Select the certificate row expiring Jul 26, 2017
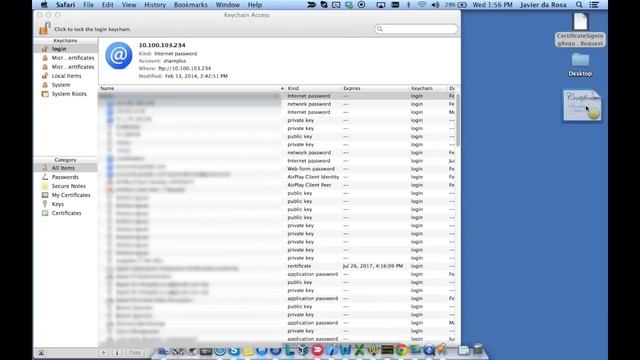 pyautogui.click(x=278, y=266)
